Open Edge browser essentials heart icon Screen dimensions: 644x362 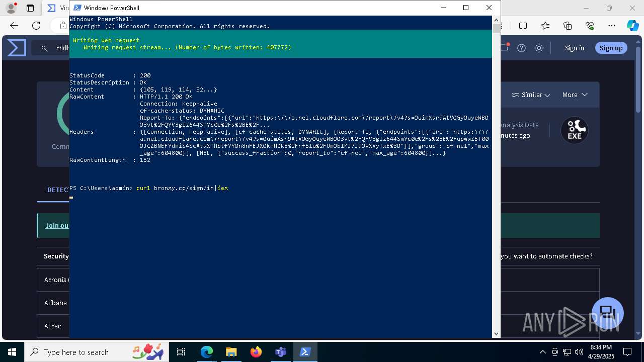tap(590, 26)
